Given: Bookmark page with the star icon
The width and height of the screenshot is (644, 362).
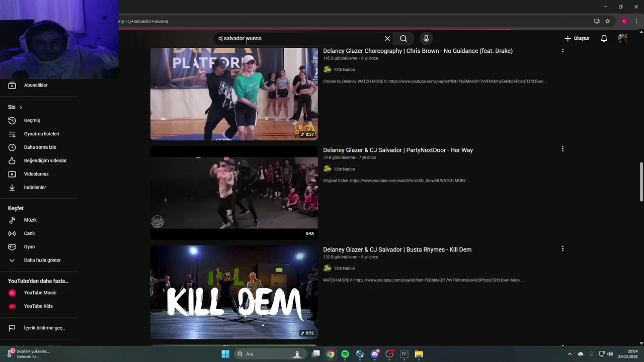Looking at the screenshot, I should [608, 21].
